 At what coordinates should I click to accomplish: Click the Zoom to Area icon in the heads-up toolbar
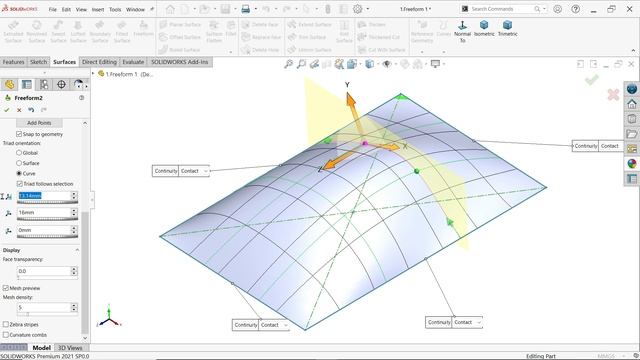click(x=301, y=64)
